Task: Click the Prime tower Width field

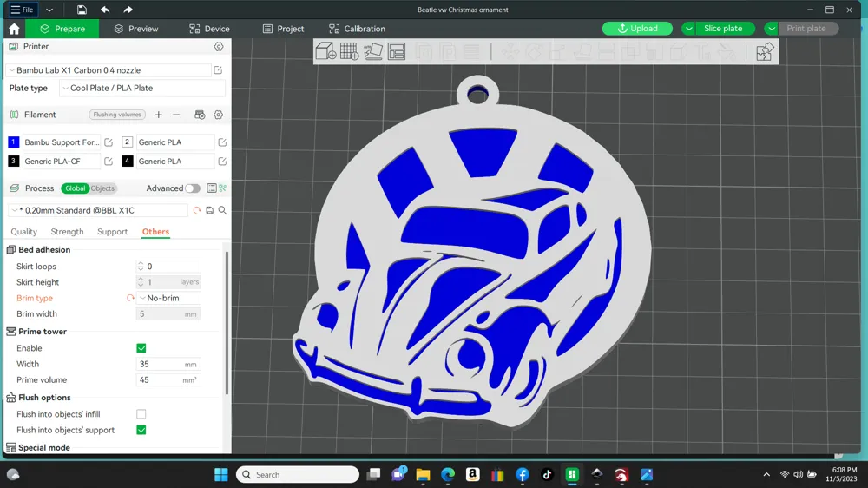Action: click(x=168, y=365)
